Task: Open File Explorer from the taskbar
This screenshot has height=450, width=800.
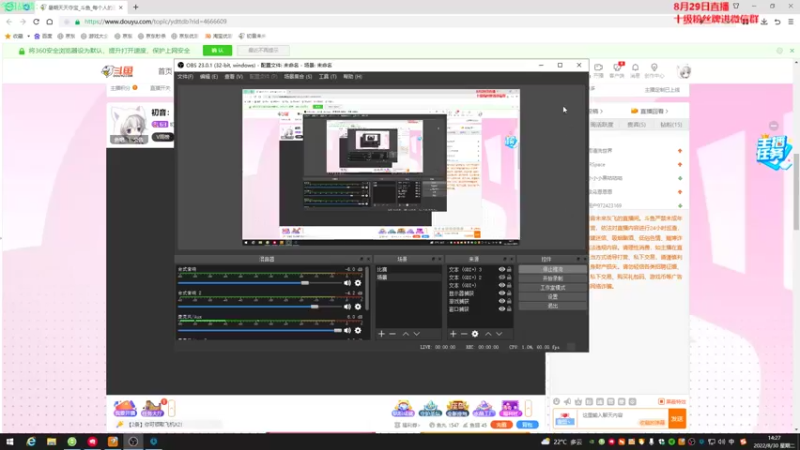Action: pyautogui.click(x=52, y=441)
